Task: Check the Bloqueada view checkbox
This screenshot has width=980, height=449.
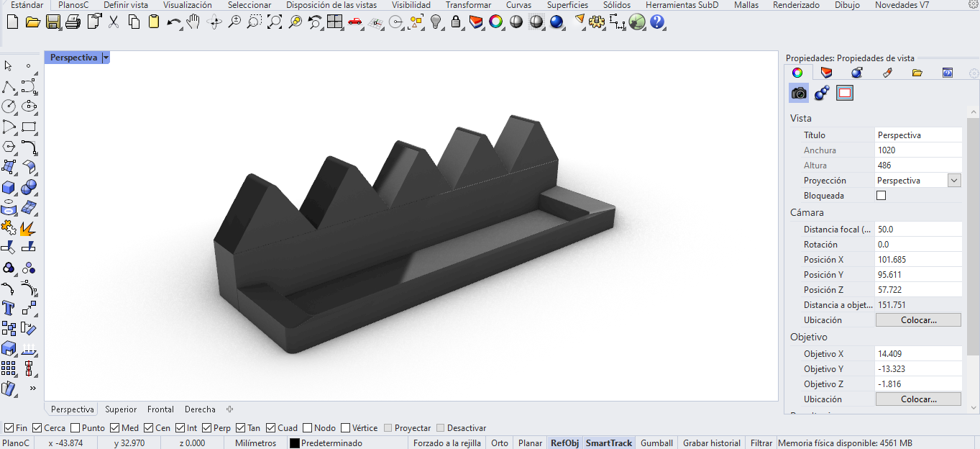Action: click(x=881, y=196)
